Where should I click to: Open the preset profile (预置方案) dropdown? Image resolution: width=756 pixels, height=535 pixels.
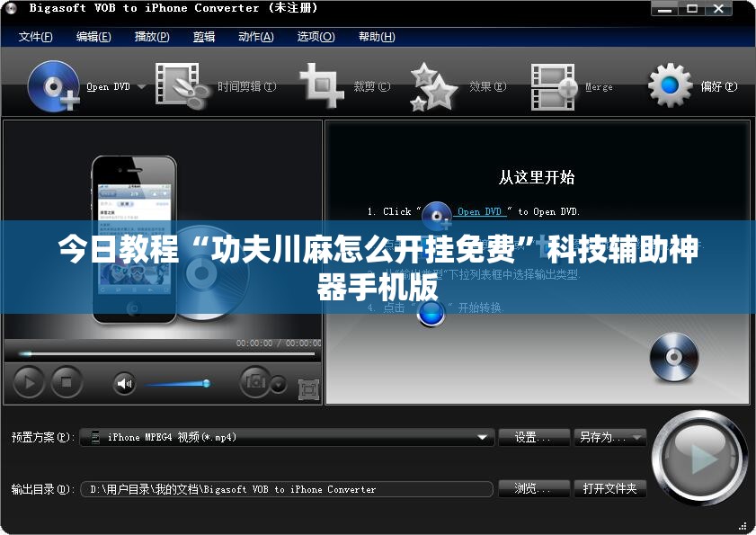[x=288, y=437]
